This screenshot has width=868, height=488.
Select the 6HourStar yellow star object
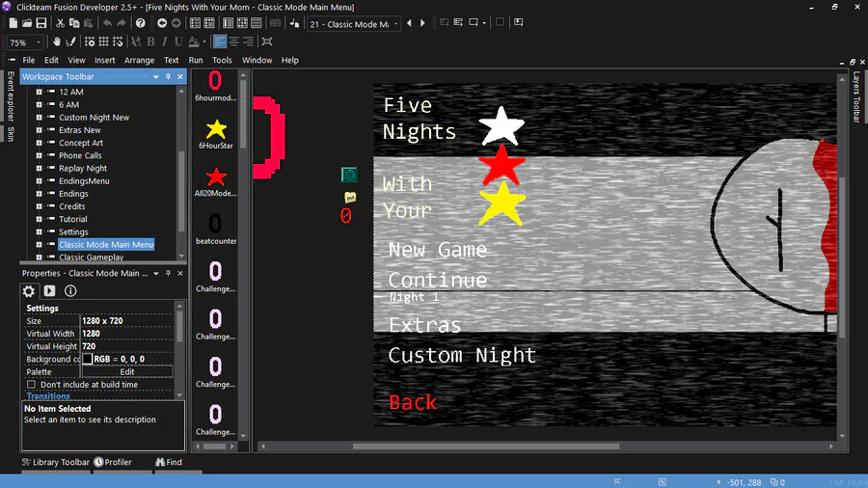point(216,134)
